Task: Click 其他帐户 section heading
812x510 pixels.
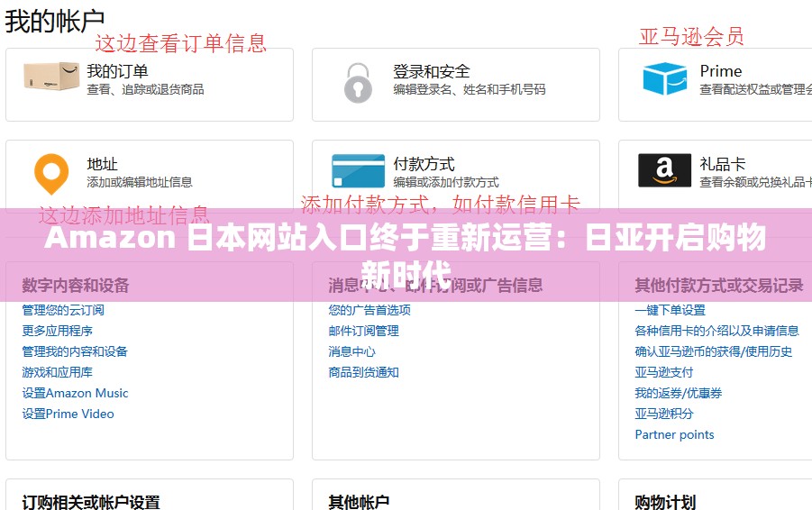Action: coord(359,502)
